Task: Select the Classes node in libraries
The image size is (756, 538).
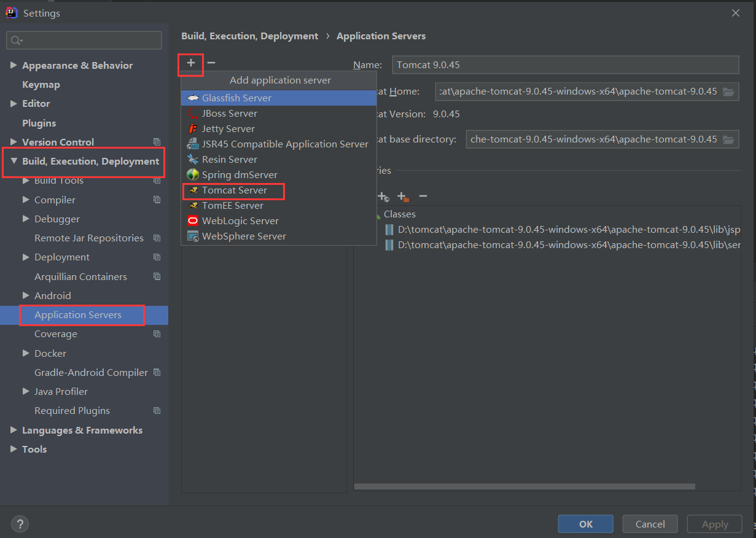Action: 400,214
